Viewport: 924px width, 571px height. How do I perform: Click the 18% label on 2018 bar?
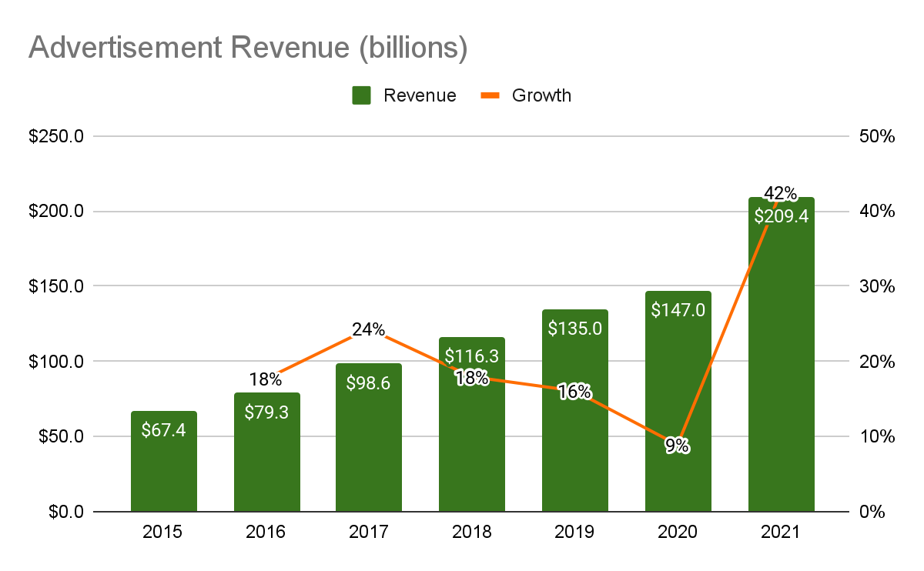pyautogui.click(x=472, y=378)
